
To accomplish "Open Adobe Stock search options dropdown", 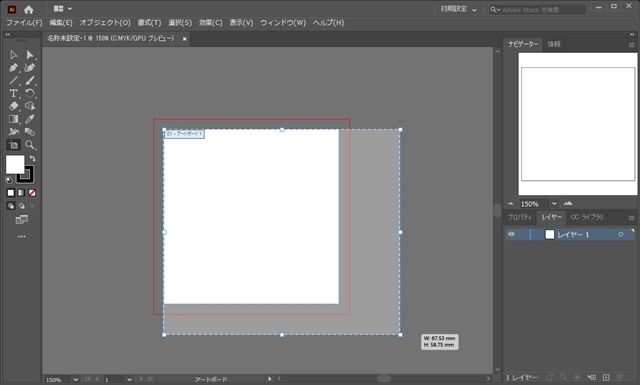I will 495,9.
